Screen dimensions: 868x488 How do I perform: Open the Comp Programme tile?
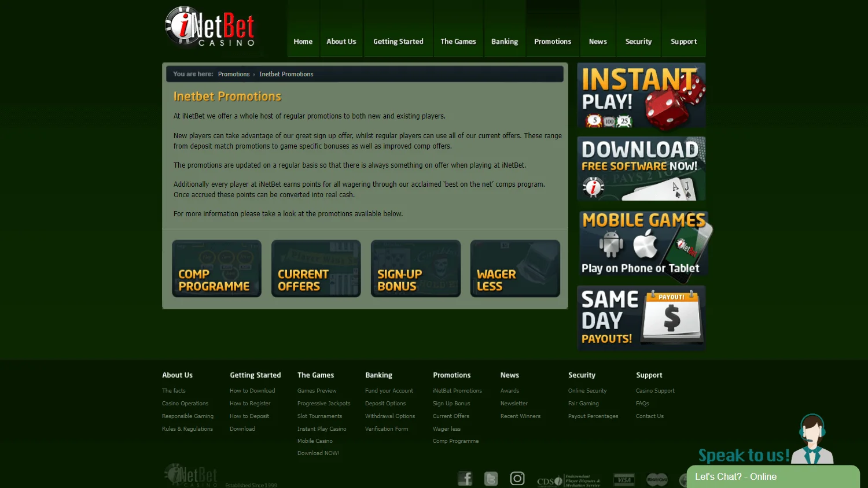pos(216,268)
